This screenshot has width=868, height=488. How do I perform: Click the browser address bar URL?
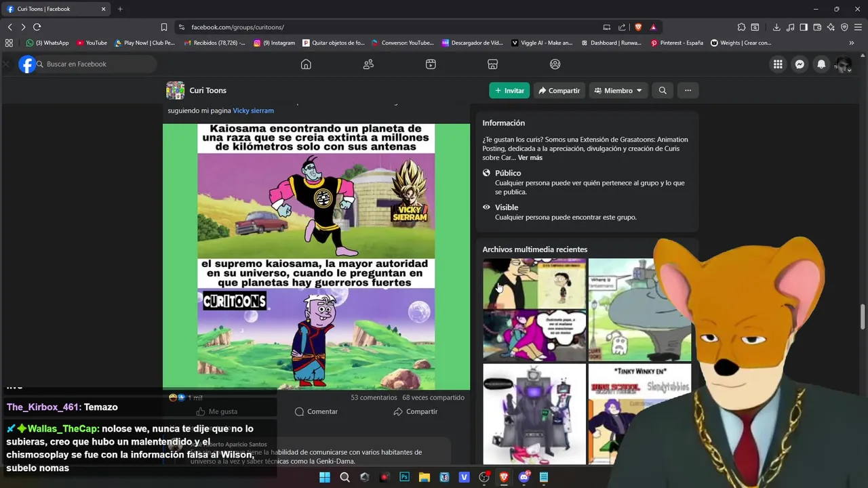coord(237,27)
